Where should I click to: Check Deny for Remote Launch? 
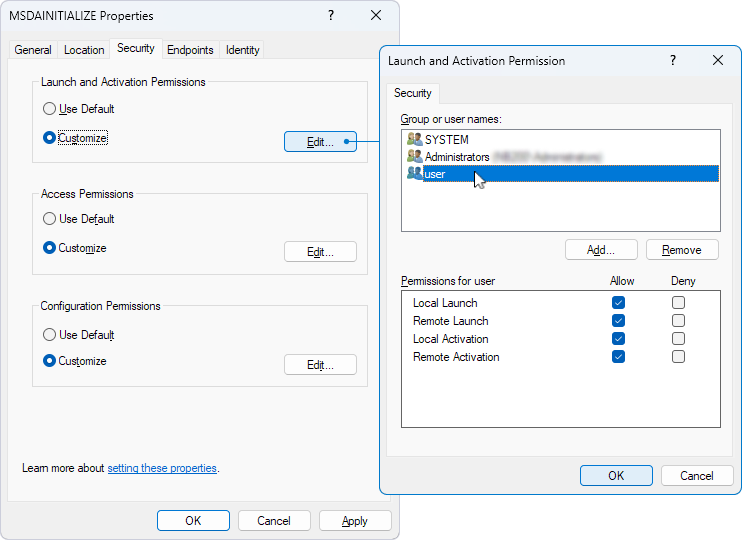678,320
